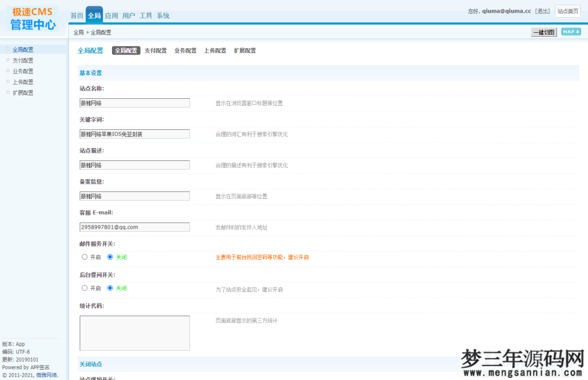588x380 pixels.
Task: Click the 应用 menu item
Action: [x=111, y=15]
